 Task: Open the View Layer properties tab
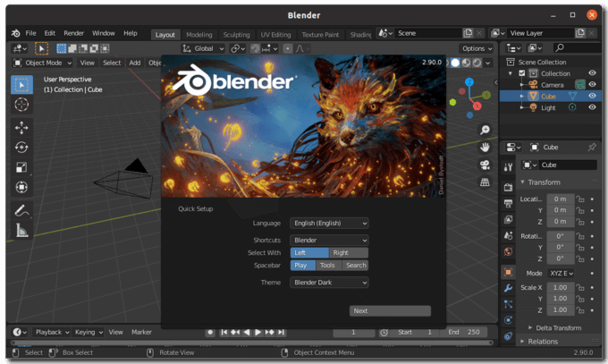tap(508, 220)
